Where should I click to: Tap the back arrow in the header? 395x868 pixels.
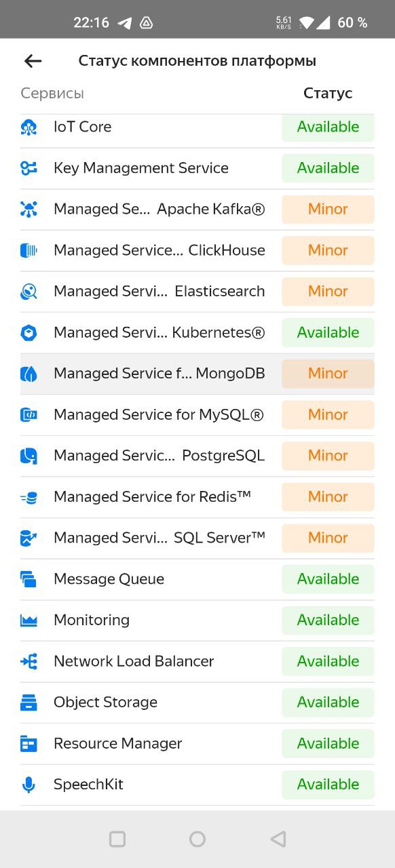pos(33,61)
